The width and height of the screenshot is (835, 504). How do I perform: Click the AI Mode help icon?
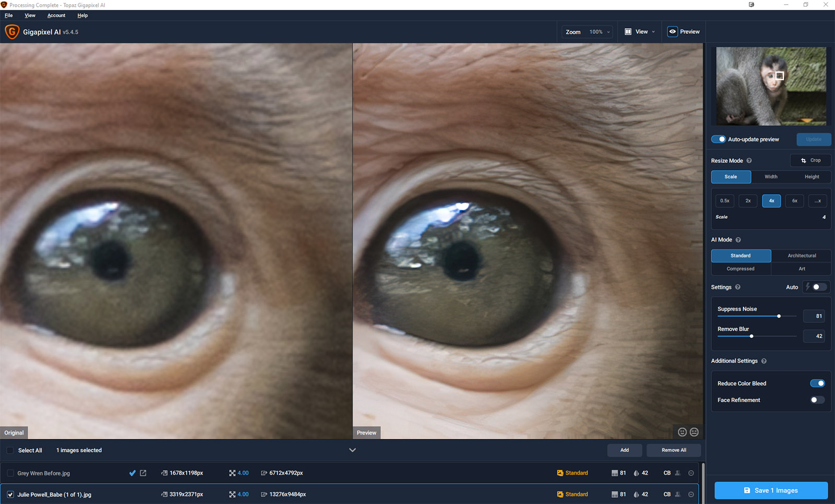(x=738, y=240)
